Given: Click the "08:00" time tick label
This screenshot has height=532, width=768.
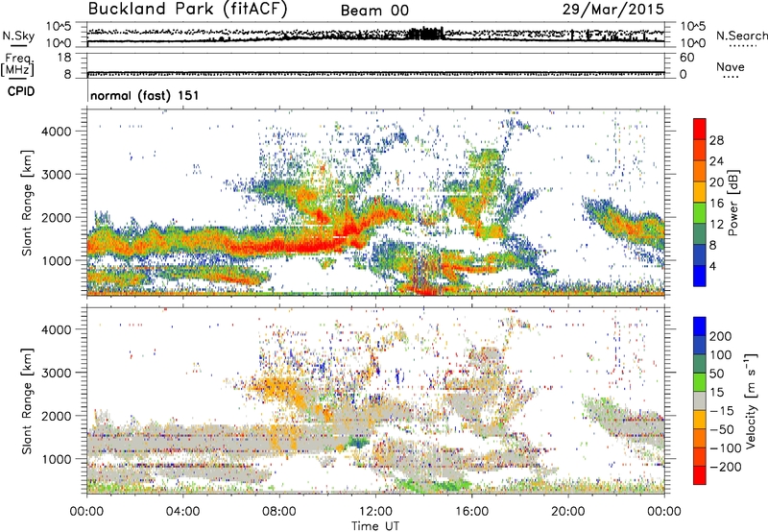Looking at the screenshot, I should point(279,512).
